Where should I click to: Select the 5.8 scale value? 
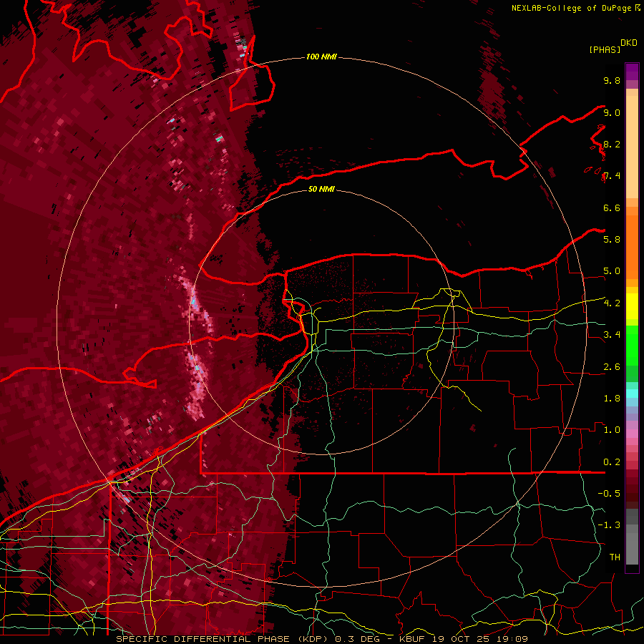(612, 240)
